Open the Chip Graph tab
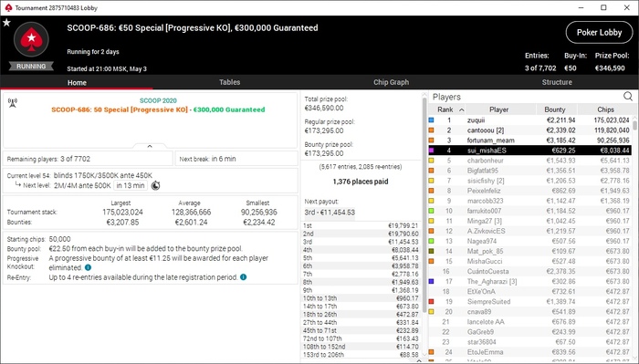This screenshot has width=639, height=364. pos(391,82)
